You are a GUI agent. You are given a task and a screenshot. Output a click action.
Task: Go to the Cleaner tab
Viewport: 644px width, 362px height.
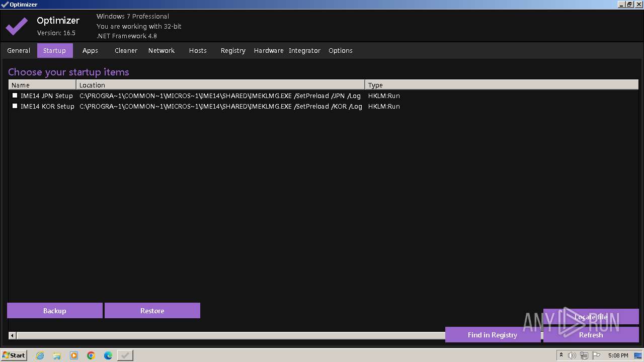coord(126,50)
